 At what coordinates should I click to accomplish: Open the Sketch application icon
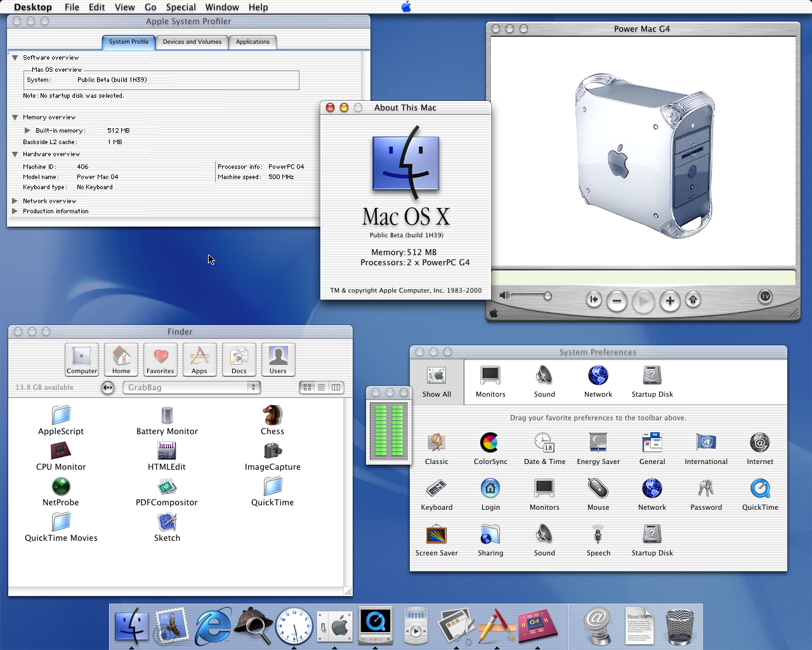click(x=167, y=522)
